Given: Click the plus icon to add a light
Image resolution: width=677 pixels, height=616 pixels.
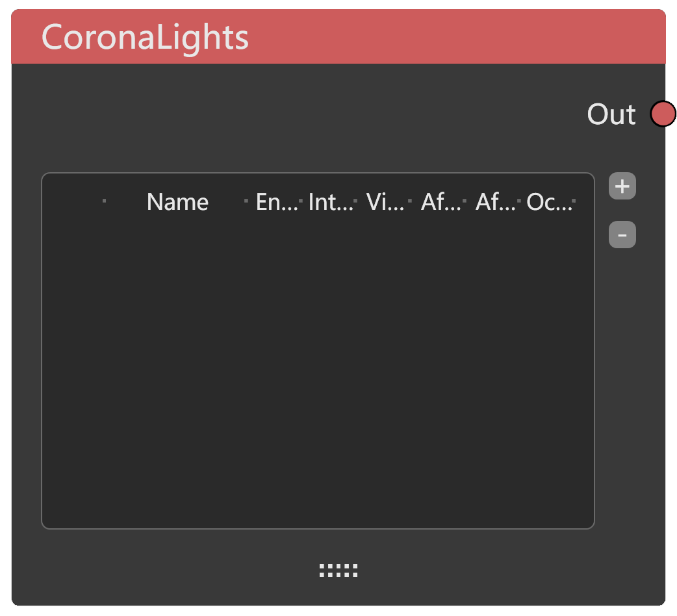Looking at the screenshot, I should (622, 187).
